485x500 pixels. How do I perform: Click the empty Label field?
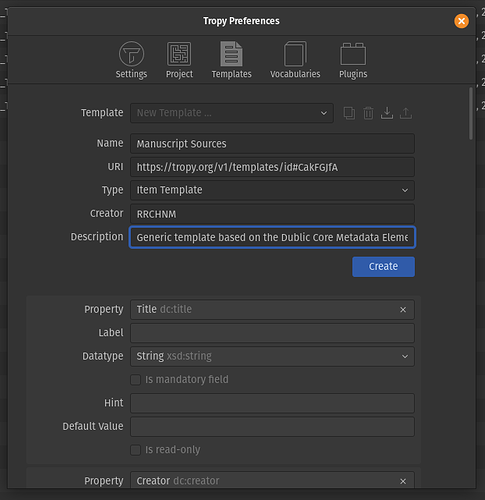tap(272, 333)
